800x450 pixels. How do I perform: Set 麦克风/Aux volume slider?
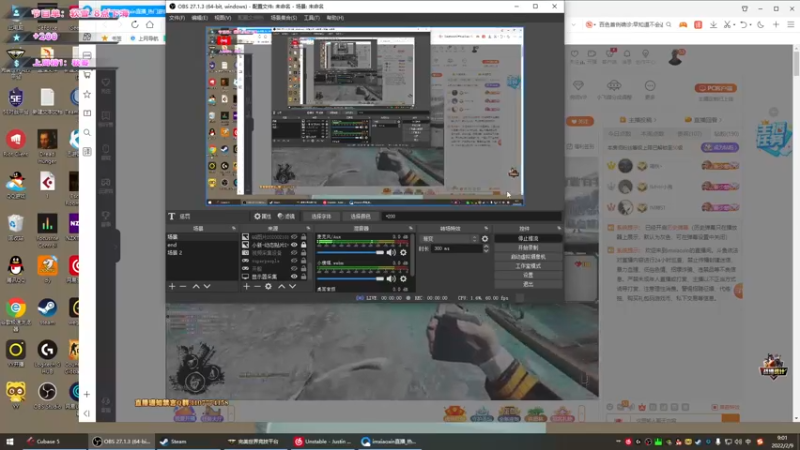pyautogui.click(x=350, y=253)
